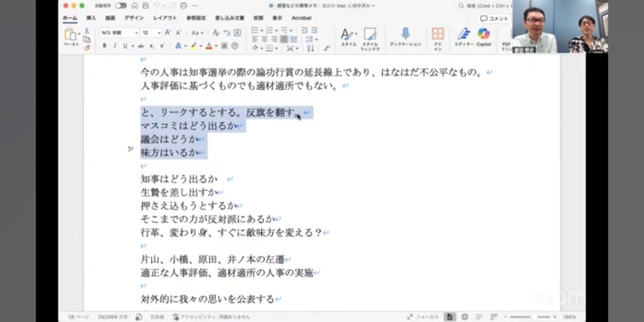Click the Save icon in title bar
644x322 pixels.
point(145,5)
